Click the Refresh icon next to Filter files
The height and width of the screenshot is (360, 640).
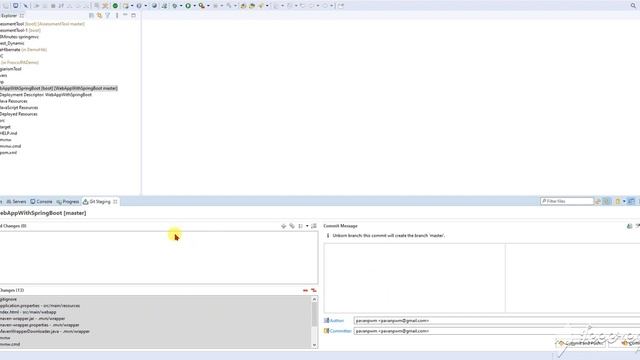[598, 201]
